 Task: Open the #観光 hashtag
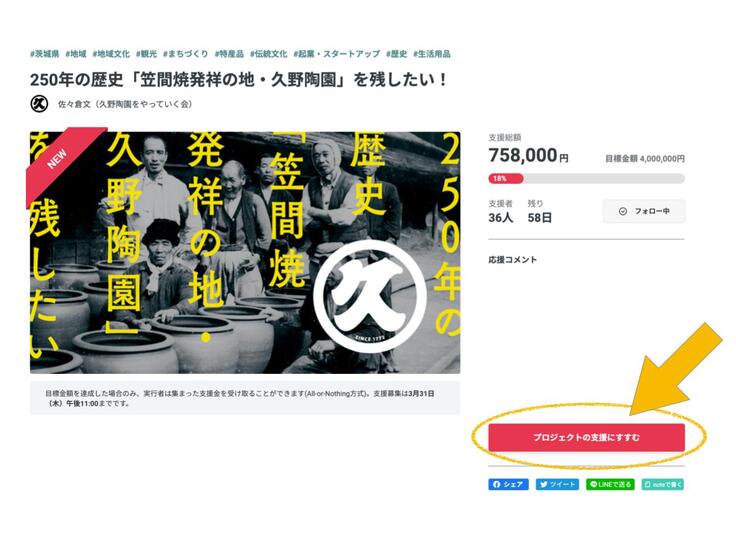click(146, 54)
